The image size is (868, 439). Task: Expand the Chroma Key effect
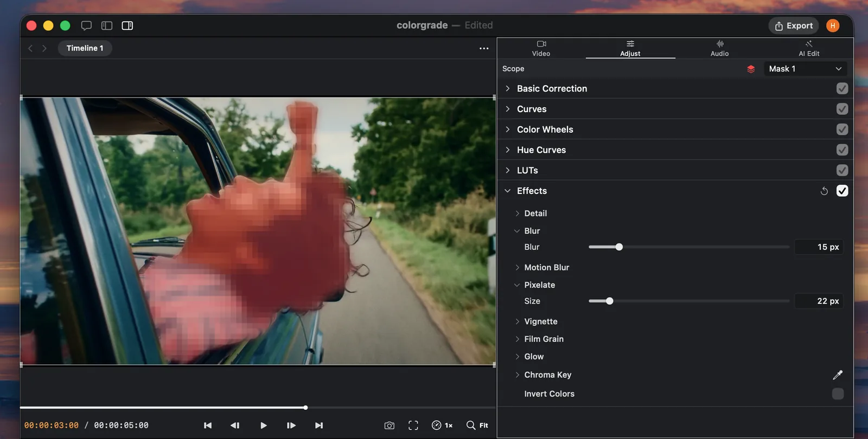coord(517,375)
